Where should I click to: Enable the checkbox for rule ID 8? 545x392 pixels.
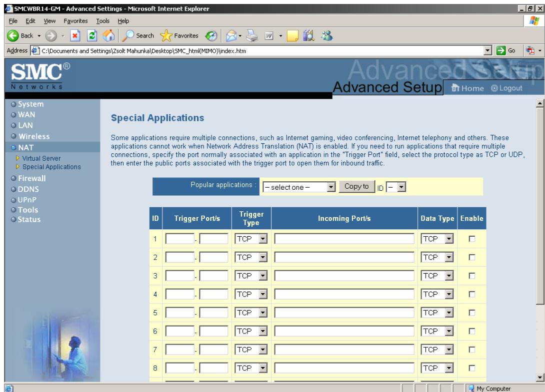[x=471, y=368]
